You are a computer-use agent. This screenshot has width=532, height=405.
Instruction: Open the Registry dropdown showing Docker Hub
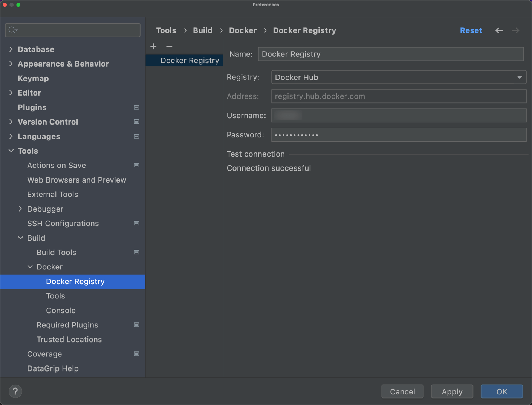click(x=520, y=77)
